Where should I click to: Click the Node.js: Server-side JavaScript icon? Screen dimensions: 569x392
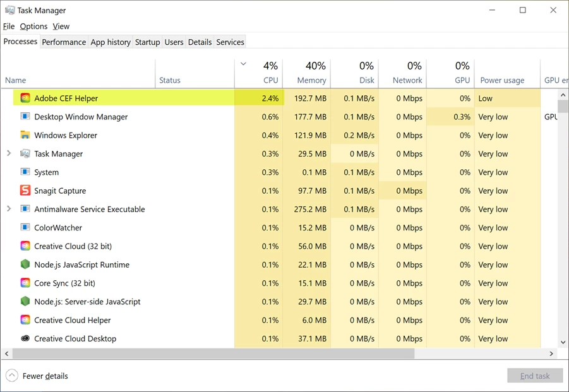coord(25,301)
